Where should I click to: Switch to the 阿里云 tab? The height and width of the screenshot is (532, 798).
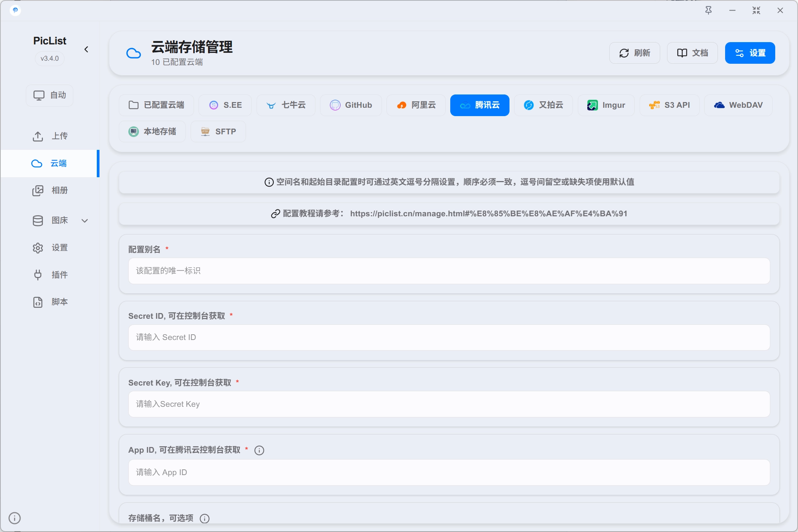416,105
